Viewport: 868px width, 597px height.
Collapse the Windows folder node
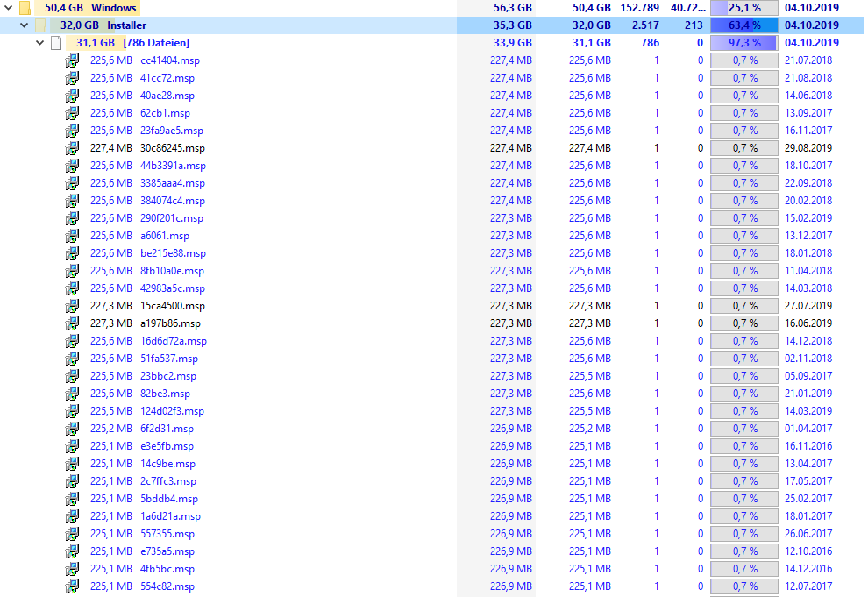(8, 8)
